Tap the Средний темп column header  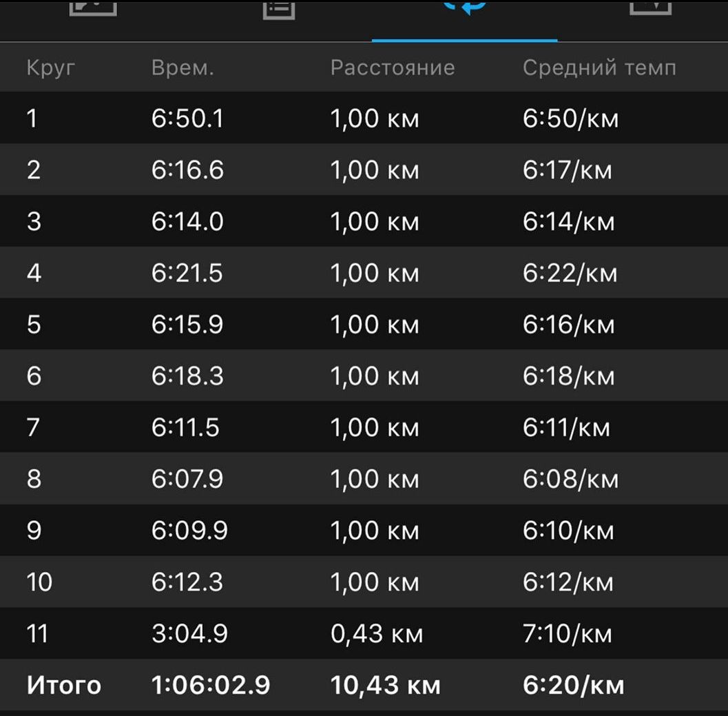(599, 68)
